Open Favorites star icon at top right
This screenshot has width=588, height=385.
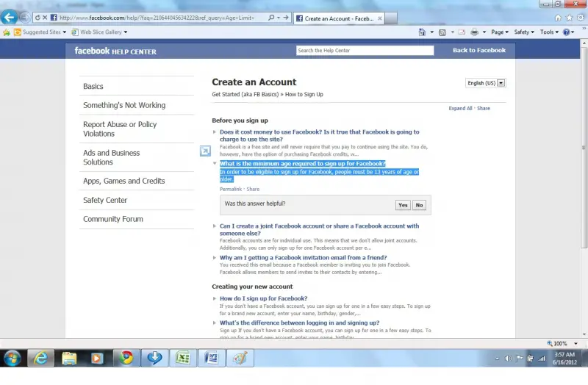click(x=569, y=18)
